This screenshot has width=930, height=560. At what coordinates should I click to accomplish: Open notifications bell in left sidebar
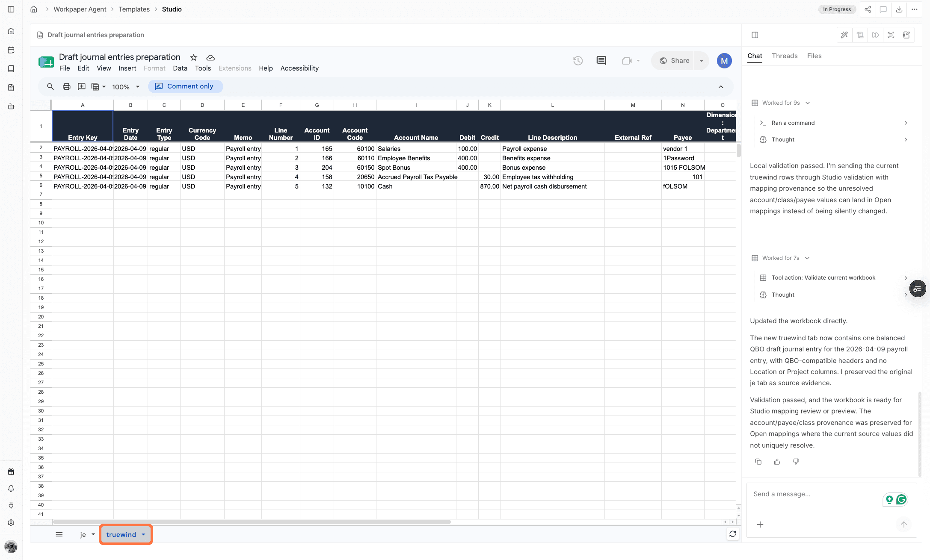pyautogui.click(x=11, y=489)
